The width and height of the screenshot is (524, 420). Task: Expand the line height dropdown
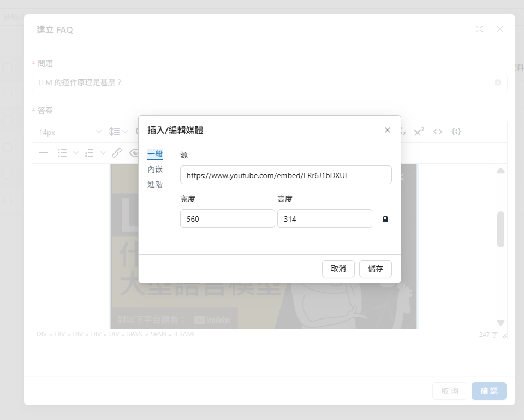click(x=118, y=132)
